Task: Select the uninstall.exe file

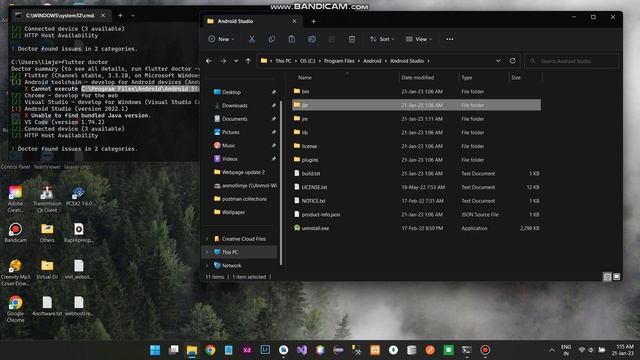Action: [416, 228]
